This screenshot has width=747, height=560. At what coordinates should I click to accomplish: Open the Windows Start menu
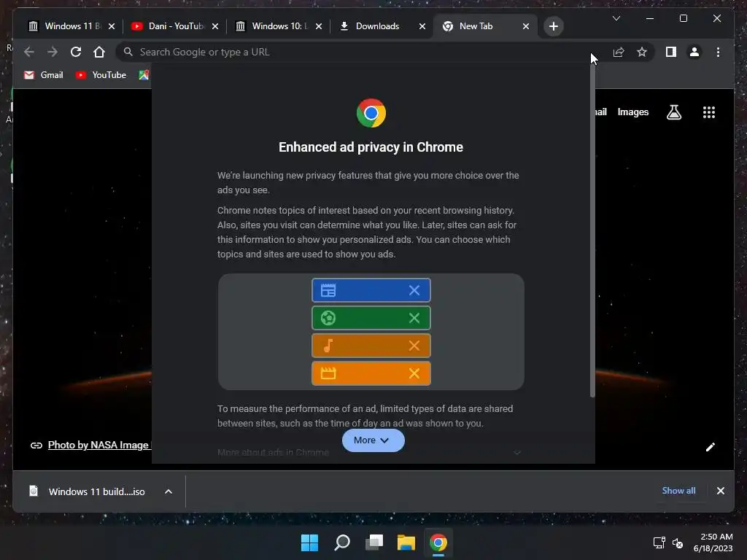[309, 542]
